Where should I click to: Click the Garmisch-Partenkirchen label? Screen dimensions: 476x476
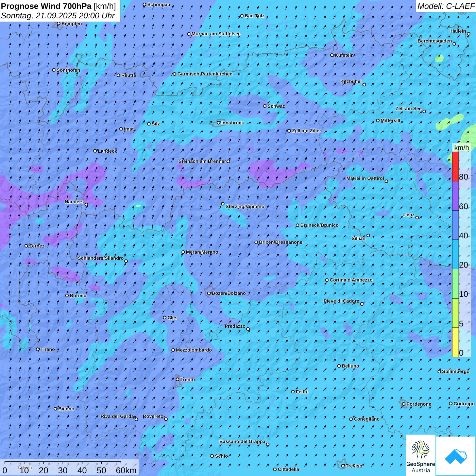pyautogui.click(x=205, y=74)
